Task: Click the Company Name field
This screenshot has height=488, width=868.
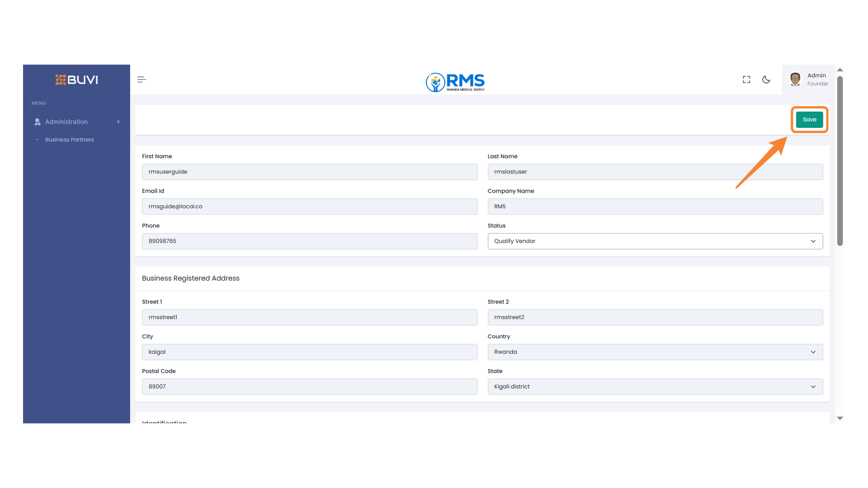Action: click(655, 206)
